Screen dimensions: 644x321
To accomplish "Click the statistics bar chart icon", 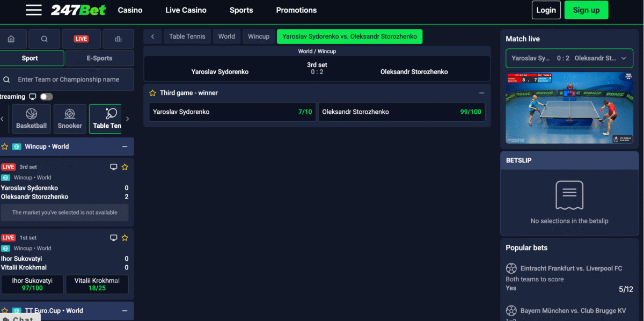I will [x=118, y=39].
